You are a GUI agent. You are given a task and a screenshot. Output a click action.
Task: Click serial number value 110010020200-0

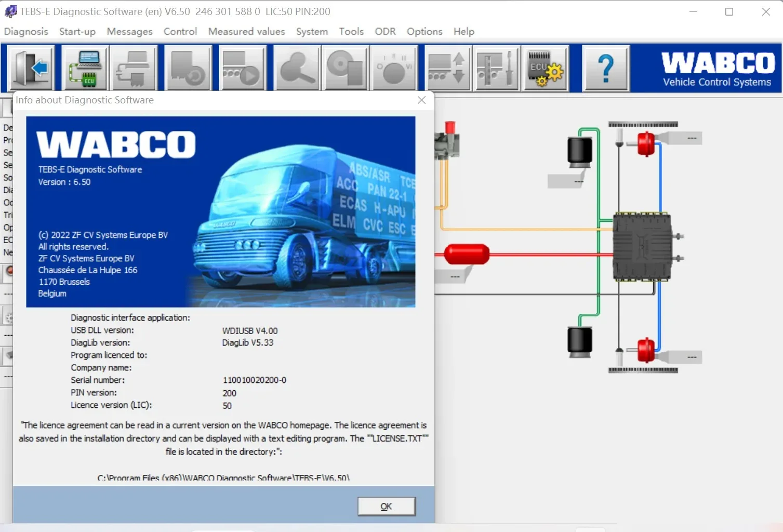coord(255,380)
